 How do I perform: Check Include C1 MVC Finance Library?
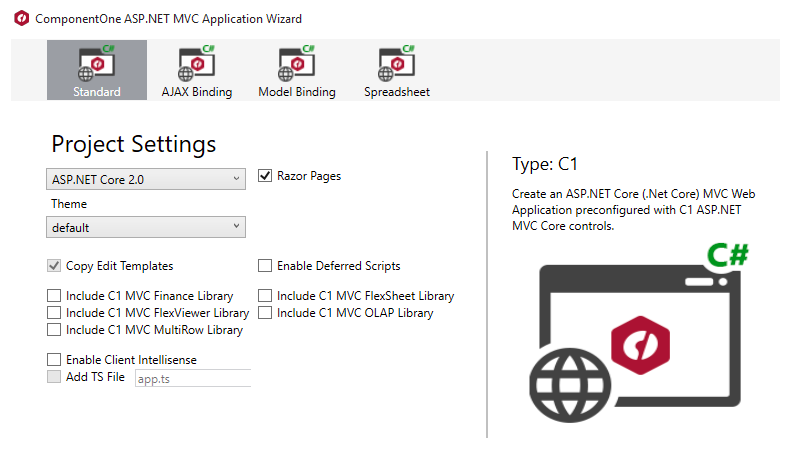pyautogui.click(x=54, y=295)
